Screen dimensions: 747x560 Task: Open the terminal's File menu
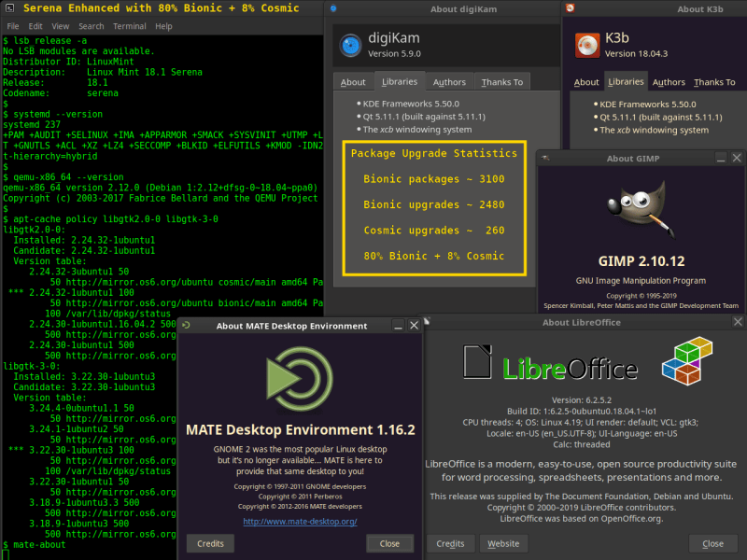(13, 26)
